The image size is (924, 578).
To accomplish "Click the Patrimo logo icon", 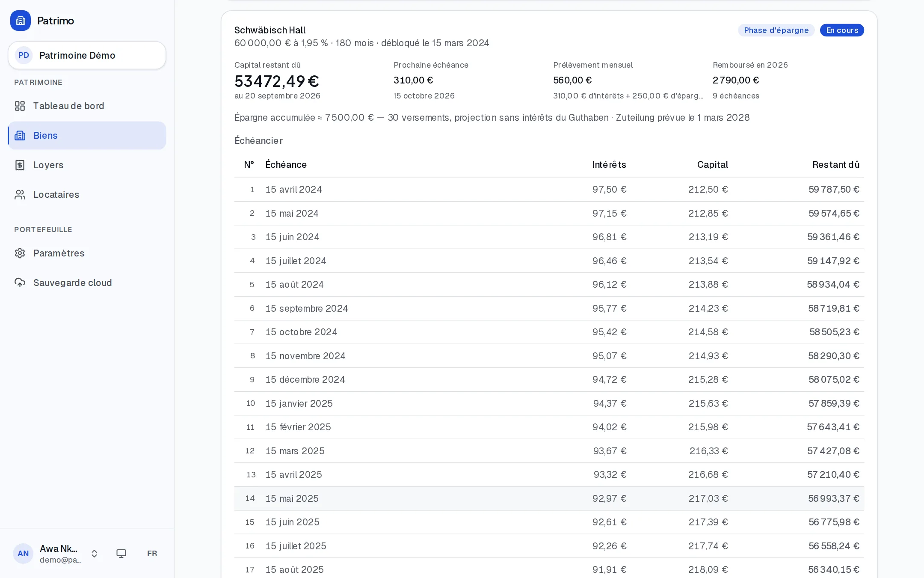I will coord(21,21).
